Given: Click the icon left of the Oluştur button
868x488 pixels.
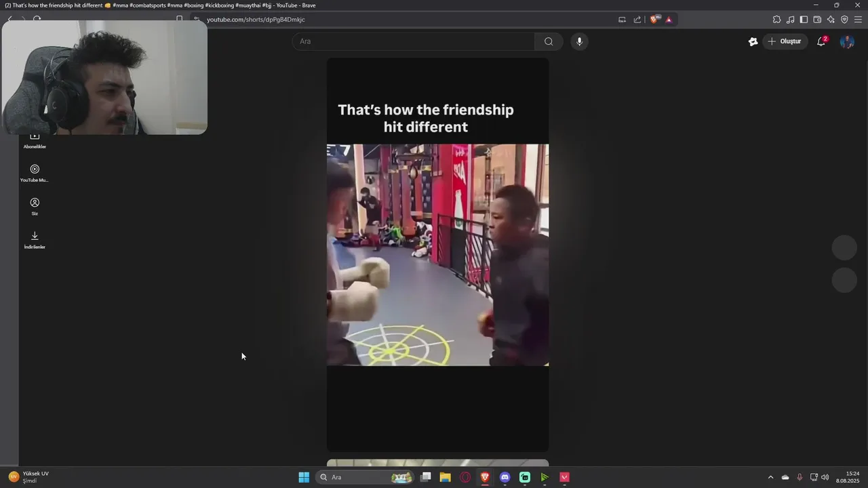Looking at the screenshot, I should (x=753, y=41).
